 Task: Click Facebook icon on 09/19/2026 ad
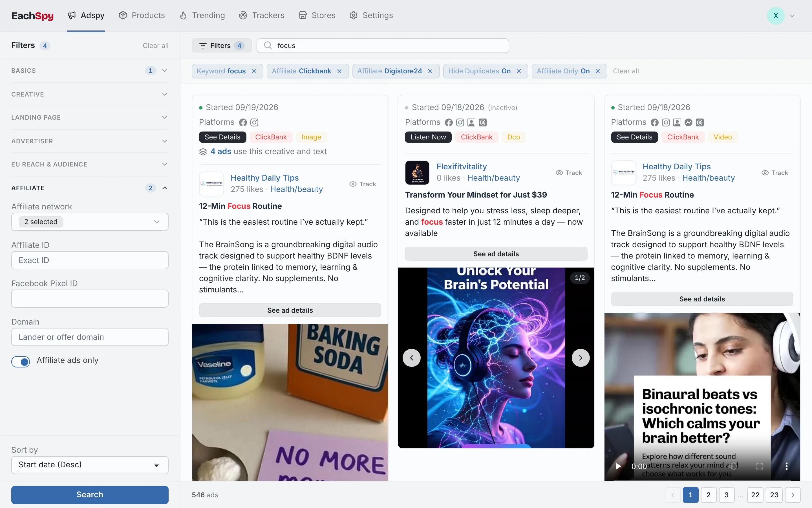tap(243, 123)
